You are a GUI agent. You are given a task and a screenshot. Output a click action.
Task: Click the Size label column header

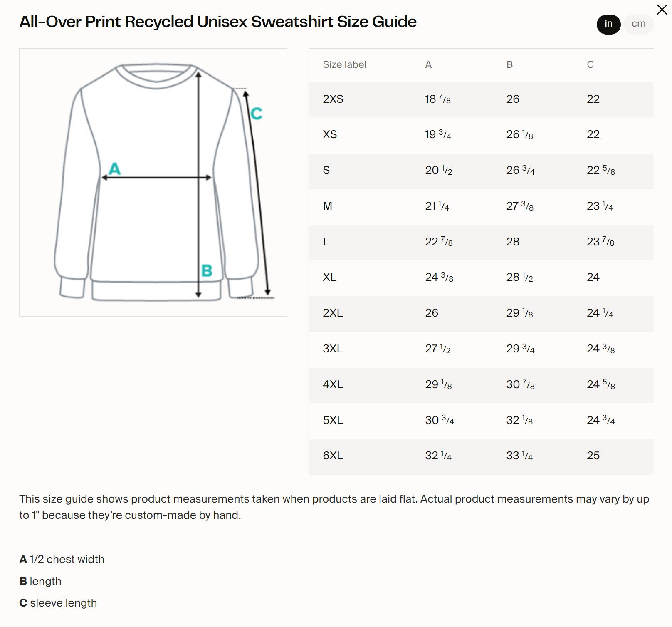point(344,64)
